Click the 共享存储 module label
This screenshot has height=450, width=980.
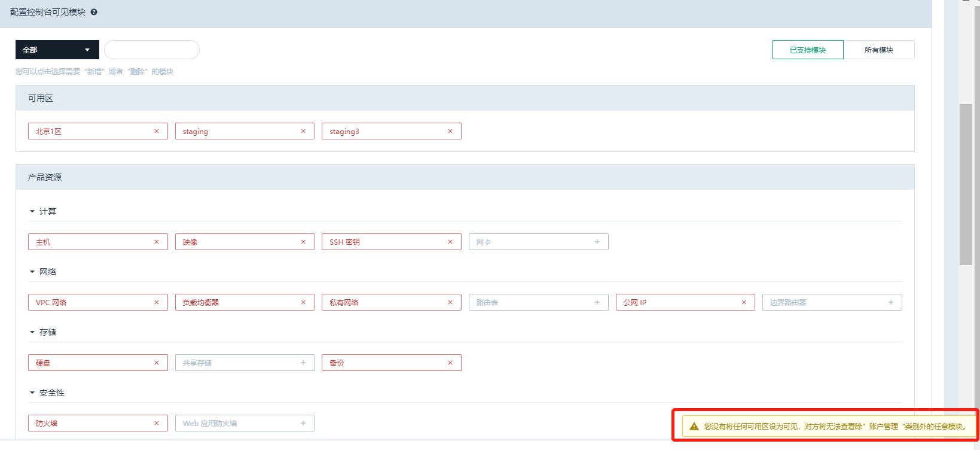(x=197, y=363)
